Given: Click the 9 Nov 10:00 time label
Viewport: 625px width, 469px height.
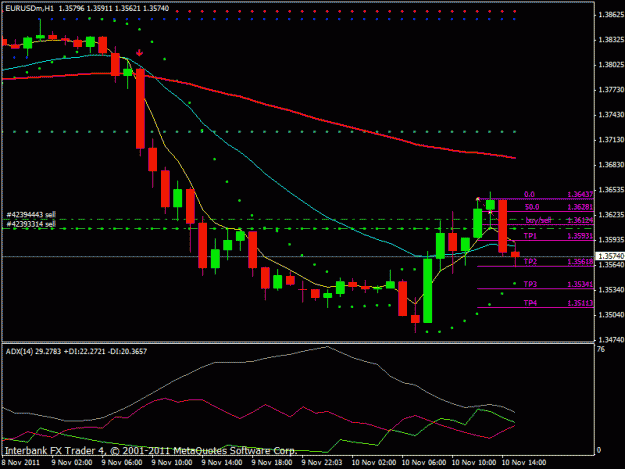Looking at the screenshot, I should (172, 462).
